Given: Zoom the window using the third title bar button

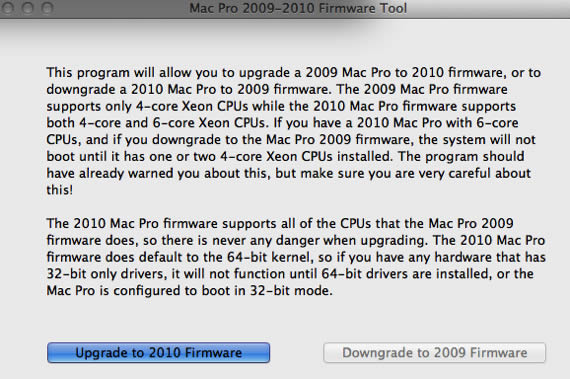Looking at the screenshot, I should 47,8.
